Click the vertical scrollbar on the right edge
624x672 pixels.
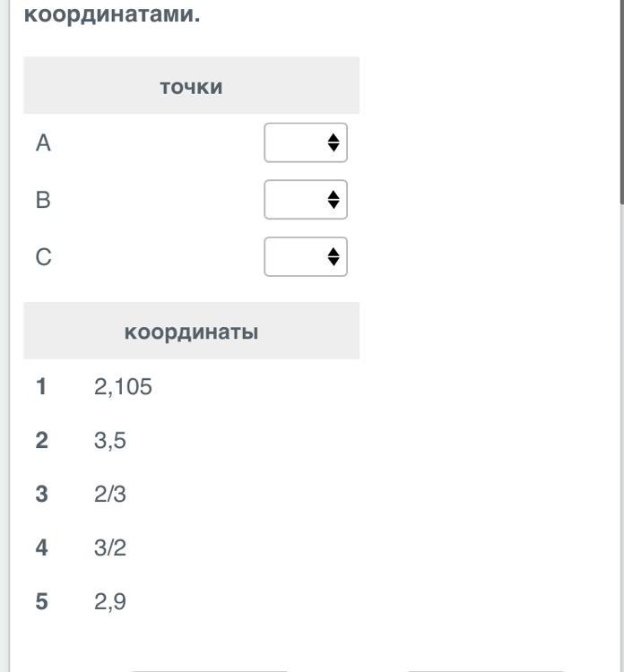point(620,99)
